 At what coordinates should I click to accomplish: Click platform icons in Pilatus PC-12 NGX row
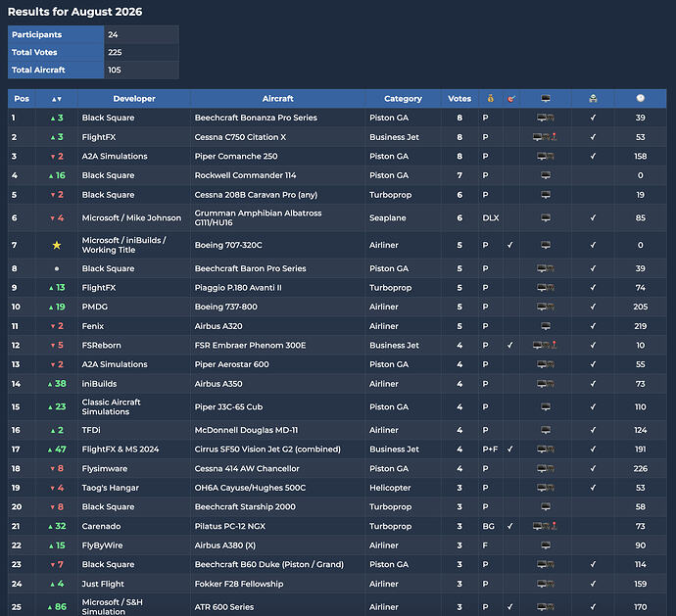[545, 526]
